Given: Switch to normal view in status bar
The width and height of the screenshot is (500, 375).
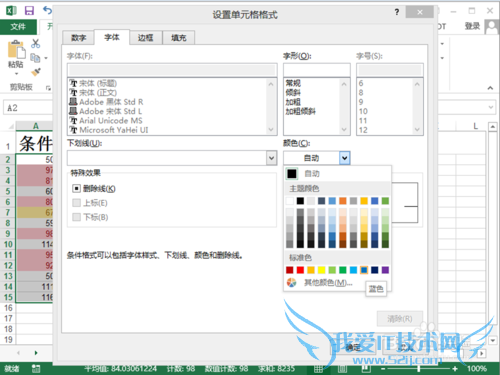Looking at the screenshot, I should pos(318,368).
